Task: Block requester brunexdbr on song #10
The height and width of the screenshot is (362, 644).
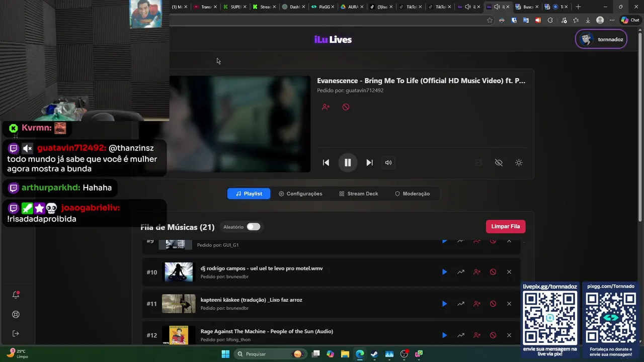Action: [x=476, y=272]
